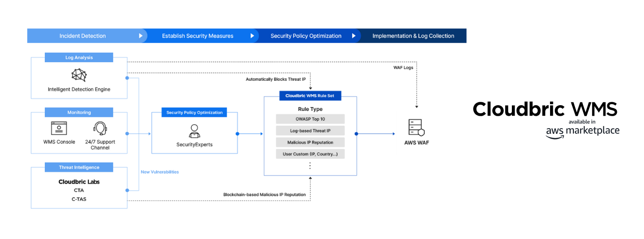Viewport: 644px width, 239px height.
Task: Click the Cloudbric WMS logo text
Action: point(545,109)
